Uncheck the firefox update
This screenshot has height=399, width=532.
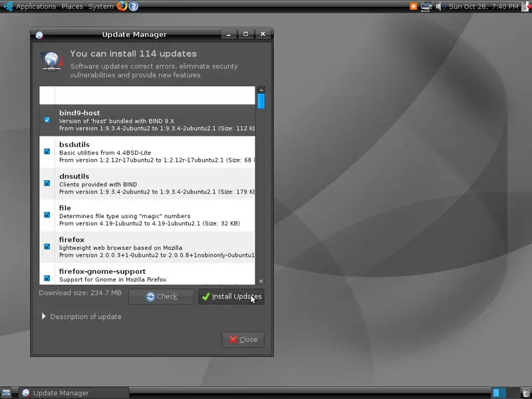tap(47, 247)
